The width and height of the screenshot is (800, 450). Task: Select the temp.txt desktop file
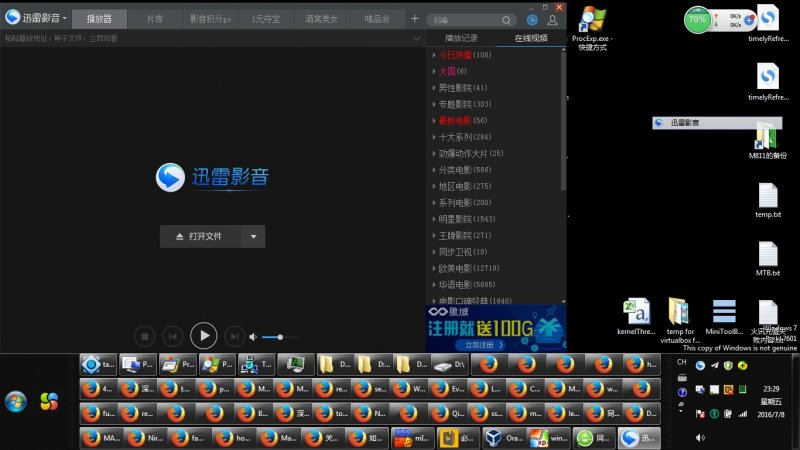coord(768,200)
